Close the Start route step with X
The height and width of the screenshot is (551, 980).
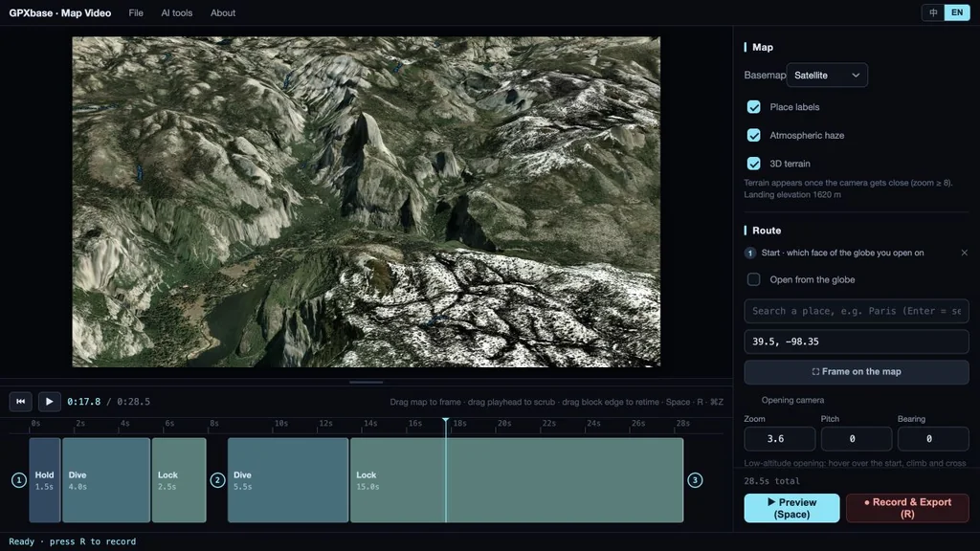[x=965, y=253]
